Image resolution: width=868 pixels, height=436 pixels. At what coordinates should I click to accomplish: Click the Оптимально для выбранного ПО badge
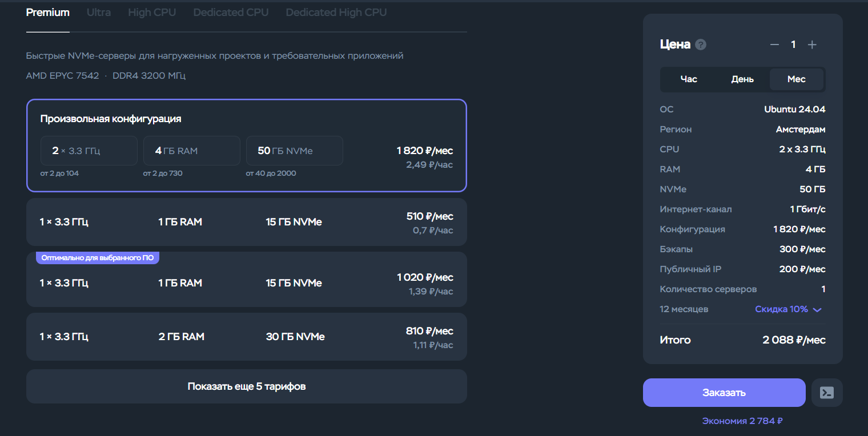click(98, 258)
